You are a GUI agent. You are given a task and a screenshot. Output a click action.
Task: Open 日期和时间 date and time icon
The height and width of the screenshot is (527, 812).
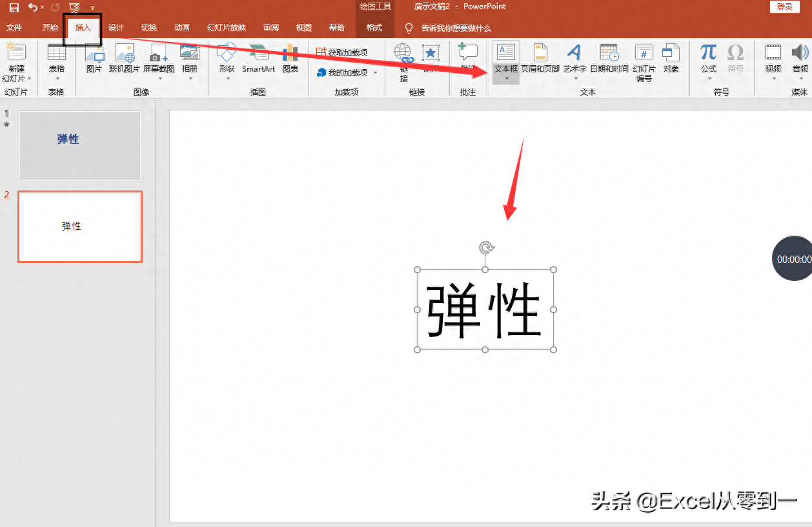[x=609, y=58]
